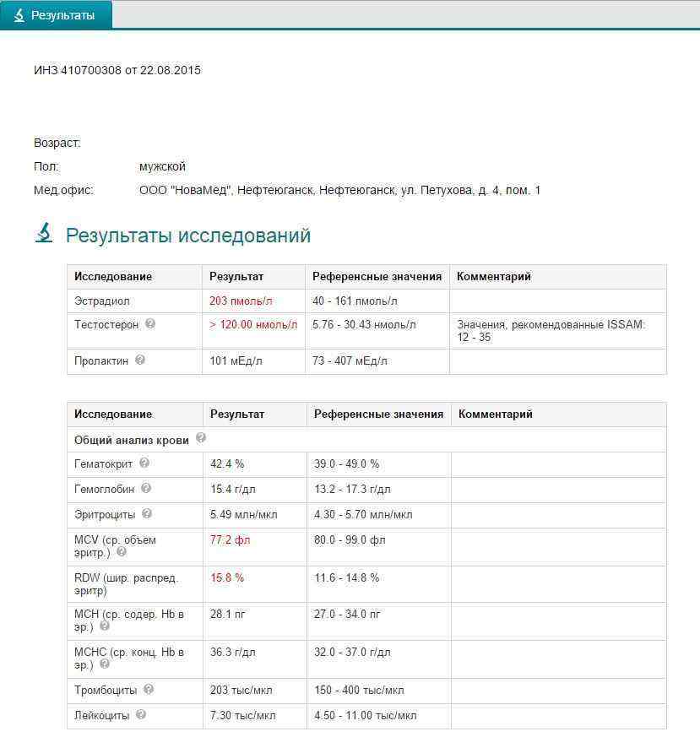Click the Эстрадиол result 203 пмоль/л
Image resolution: width=700 pixels, height=737 pixels.
241,301
